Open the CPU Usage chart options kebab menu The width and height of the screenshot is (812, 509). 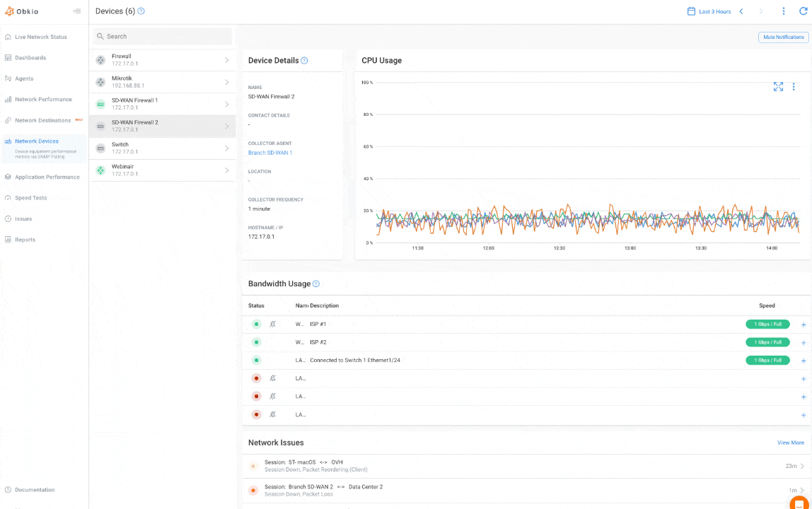coord(794,86)
